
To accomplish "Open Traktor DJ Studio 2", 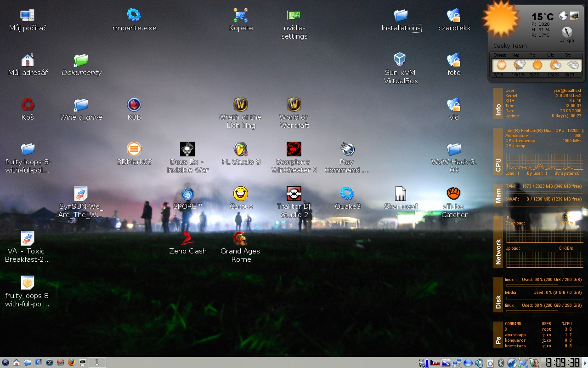I will (x=294, y=194).
